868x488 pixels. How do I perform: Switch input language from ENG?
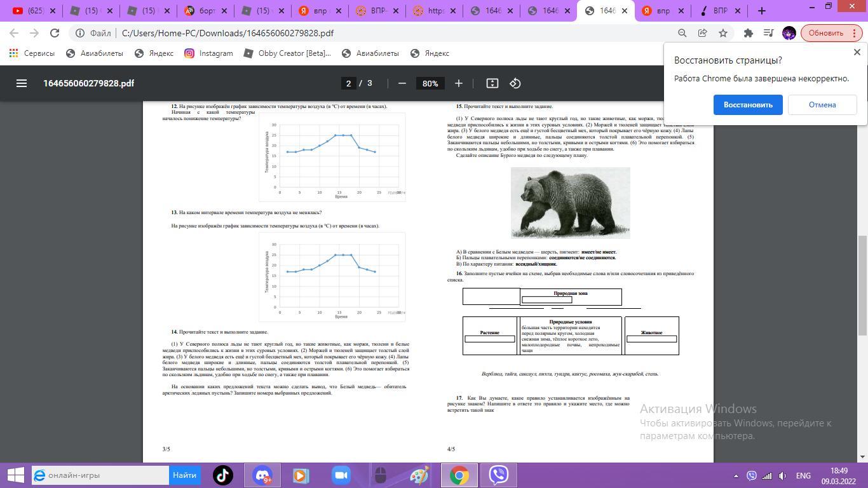[x=803, y=475]
